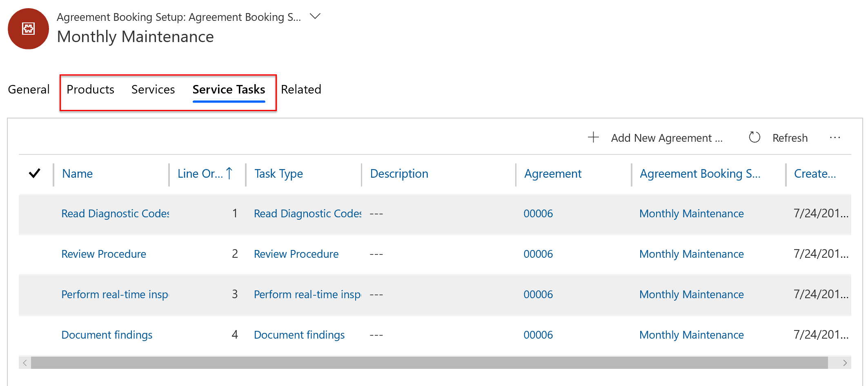Click the ascending sort arrow on Line Order

pyautogui.click(x=229, y=173)
